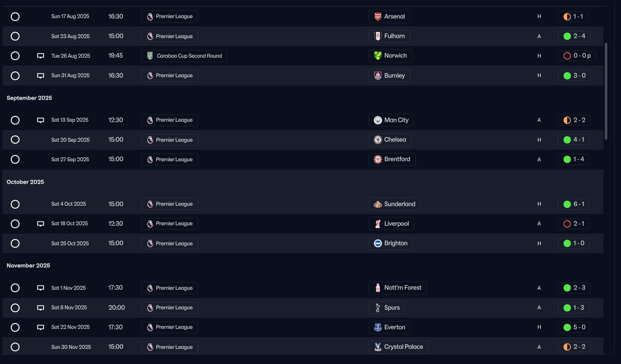Select the radio circle for Chelsea match

pyautogui.click(x=15, y=140)
